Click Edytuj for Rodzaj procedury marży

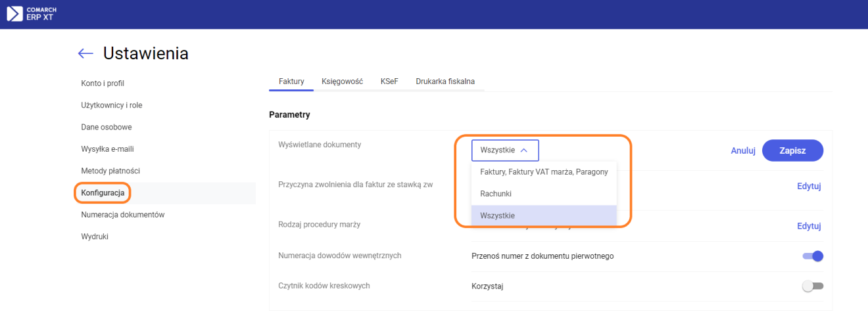[x=809, y=226]
